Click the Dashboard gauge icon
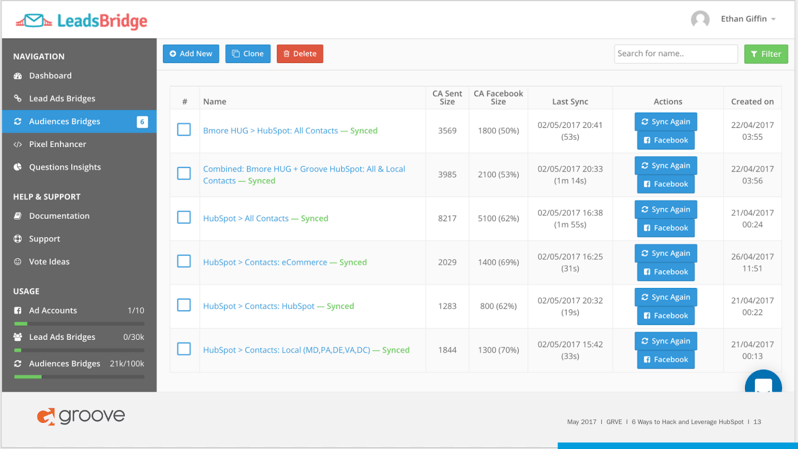The width and height of the screenshot is (798, 449). click(x=18, y=76)
